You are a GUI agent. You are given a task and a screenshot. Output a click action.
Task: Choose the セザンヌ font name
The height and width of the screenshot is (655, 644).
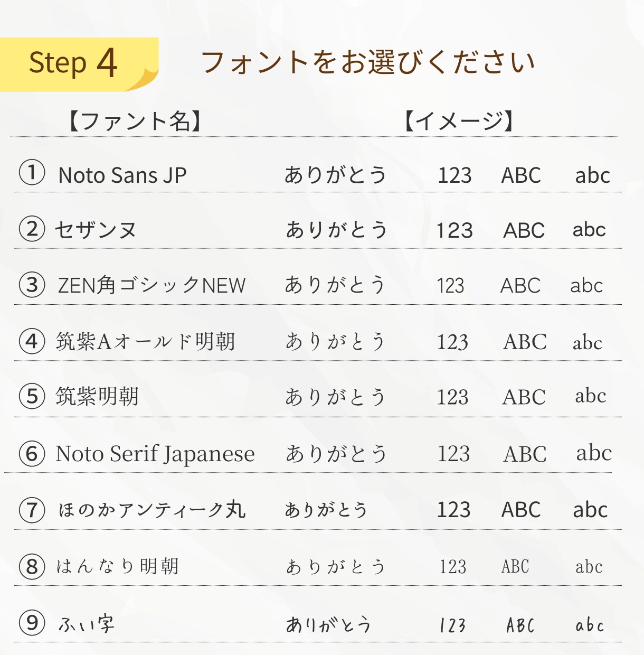pos(96,230)
